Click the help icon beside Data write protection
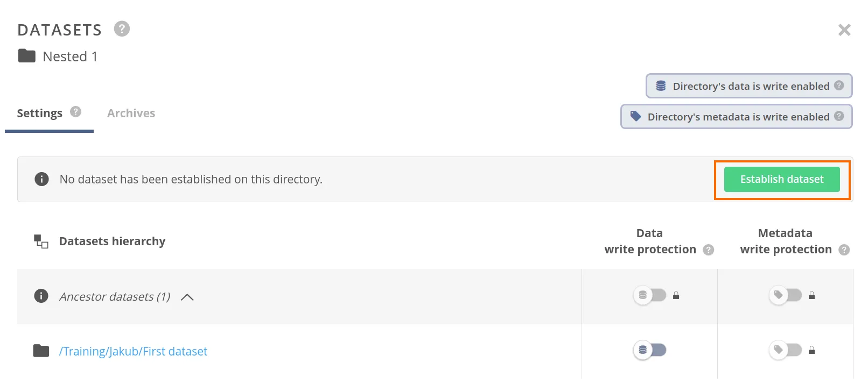 click(x=709, y=250)
